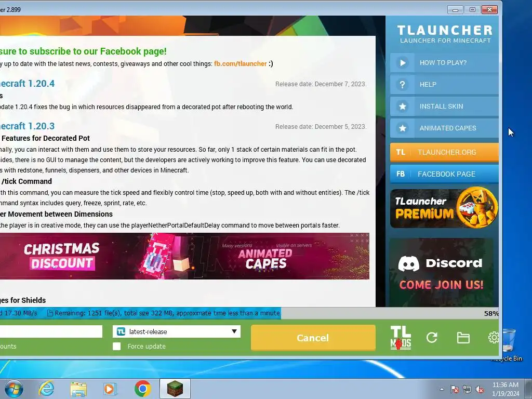532x399 pixels.
Task: Select Install Skin in the sidebar
Action: click(444, 106)
